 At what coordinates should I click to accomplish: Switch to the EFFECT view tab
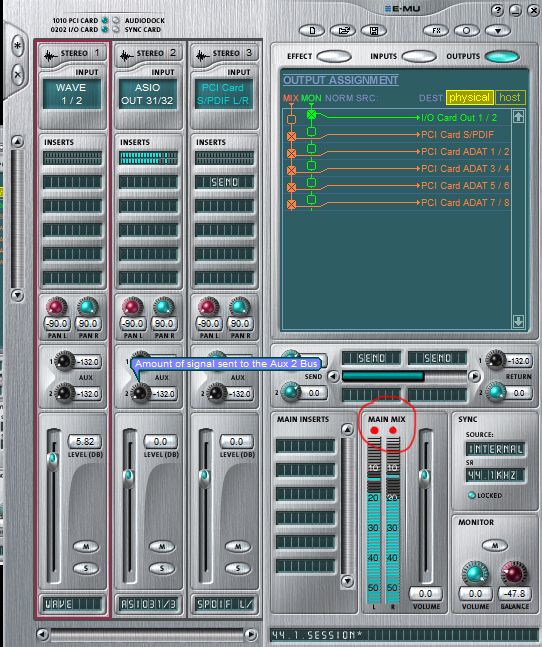[x=334, y=56]
